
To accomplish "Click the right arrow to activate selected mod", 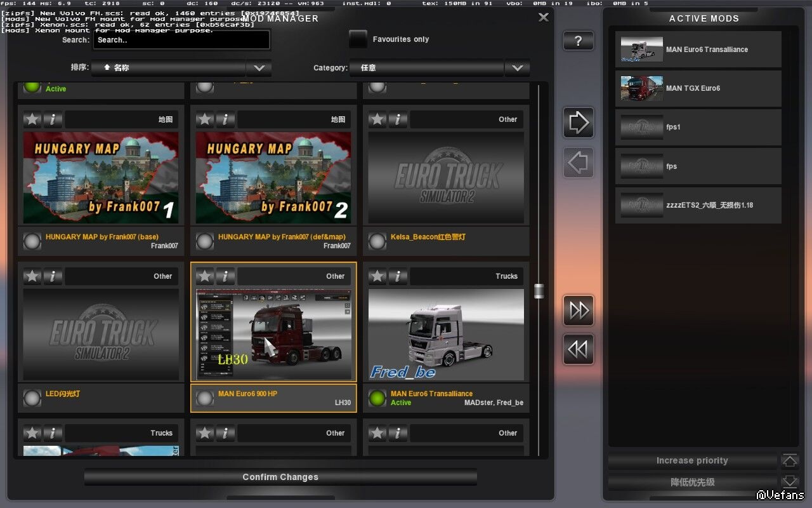I will tap(578, 123).
